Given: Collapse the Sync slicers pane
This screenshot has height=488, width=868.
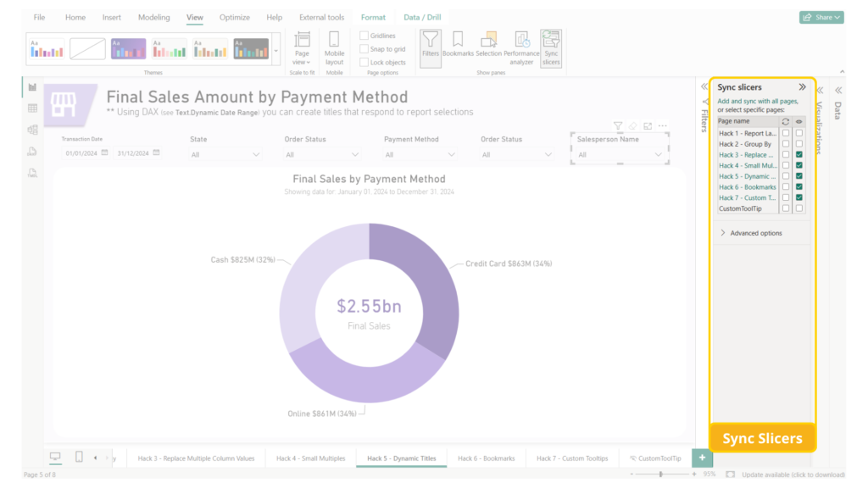Looking at the screenshot, I should pos(802,87).
